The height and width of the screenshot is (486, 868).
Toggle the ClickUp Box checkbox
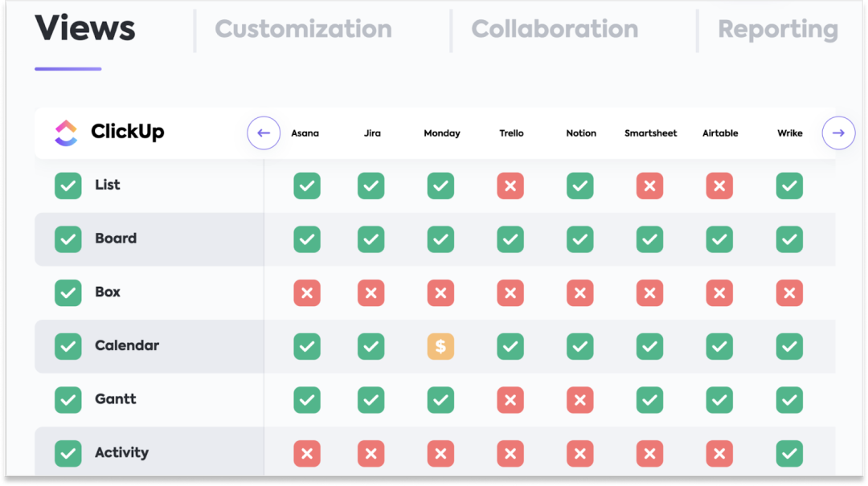68,293
